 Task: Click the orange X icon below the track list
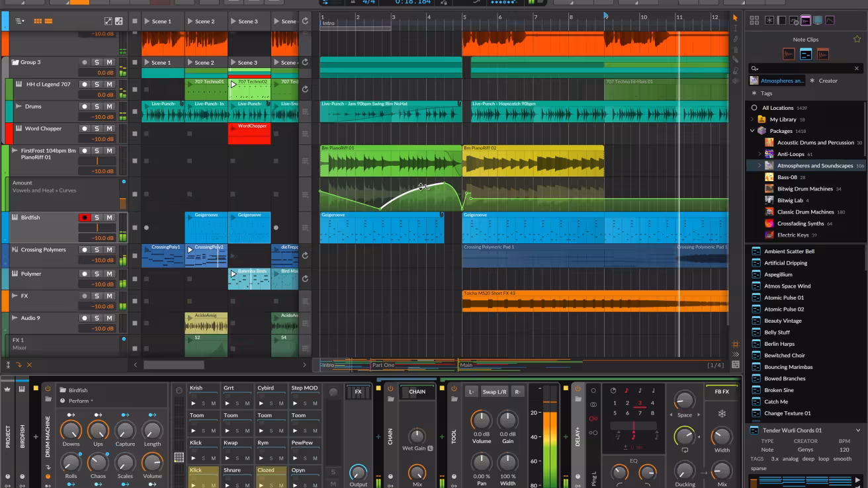pyautogui.click(x=29, y=365)
